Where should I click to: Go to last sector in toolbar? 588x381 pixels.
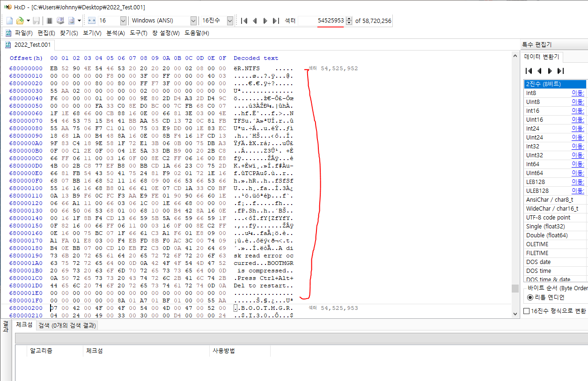point(276,21)
